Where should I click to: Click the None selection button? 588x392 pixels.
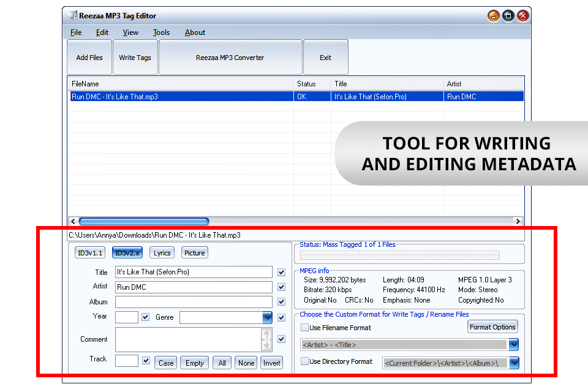(x=246, y=363)
